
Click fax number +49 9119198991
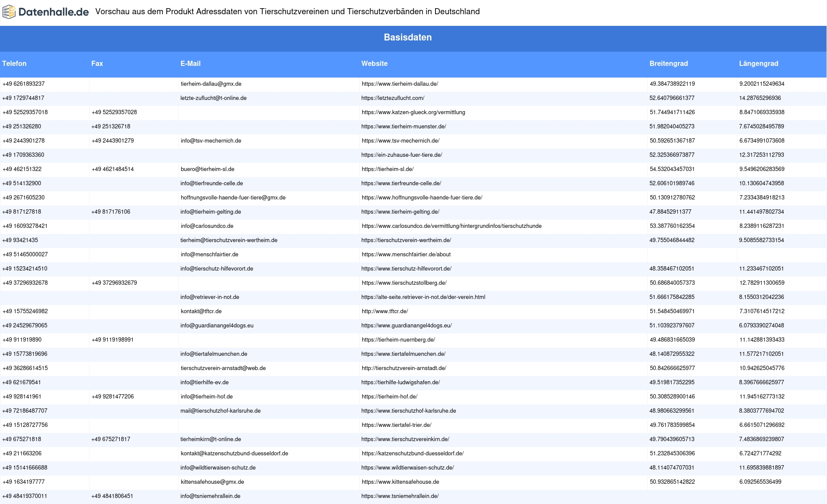(x=112, y=340)
